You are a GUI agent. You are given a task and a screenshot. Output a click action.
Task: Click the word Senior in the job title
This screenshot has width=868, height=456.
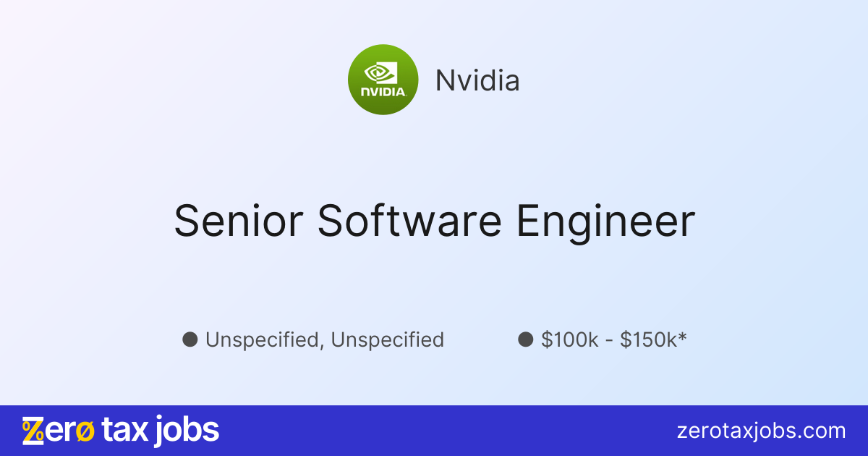[237, 220]
